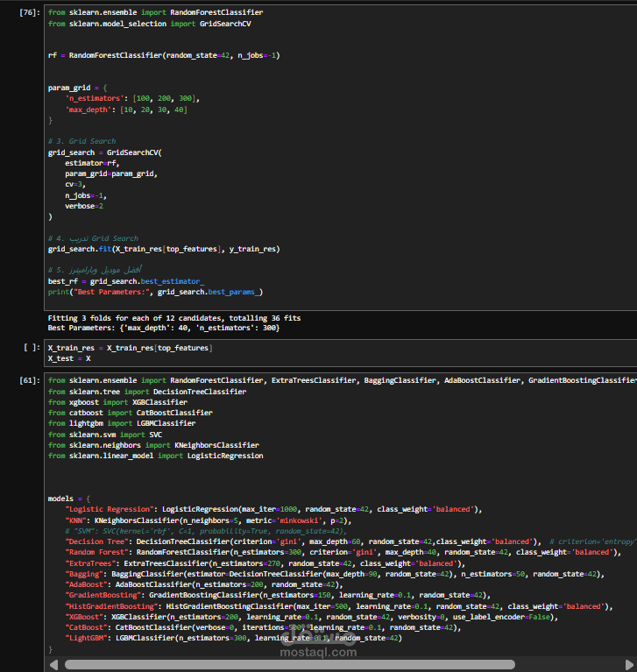Image resolution: width=637 pixels, height=672 pixels.
Task: Click the commented-out "SVM" line
Action: coord(206,532)
